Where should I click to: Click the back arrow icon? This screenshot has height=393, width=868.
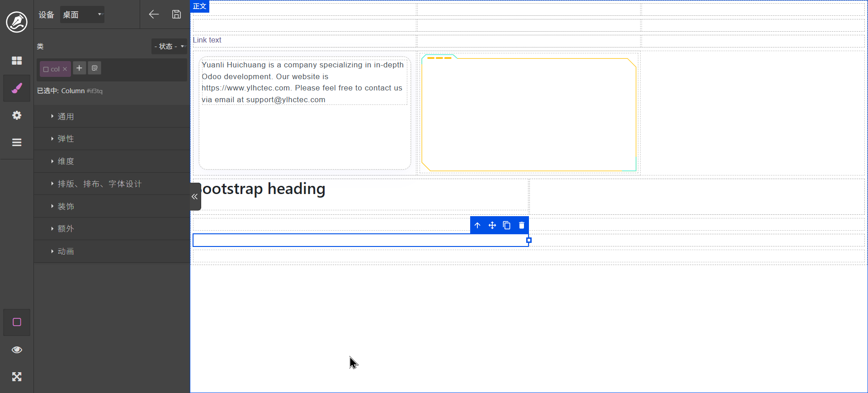(154, 14)
